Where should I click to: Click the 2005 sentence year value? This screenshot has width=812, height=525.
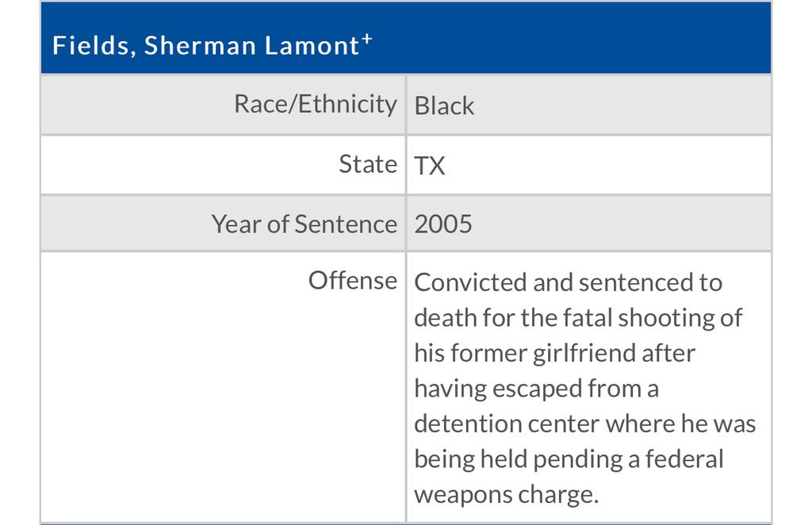[442, 224]
